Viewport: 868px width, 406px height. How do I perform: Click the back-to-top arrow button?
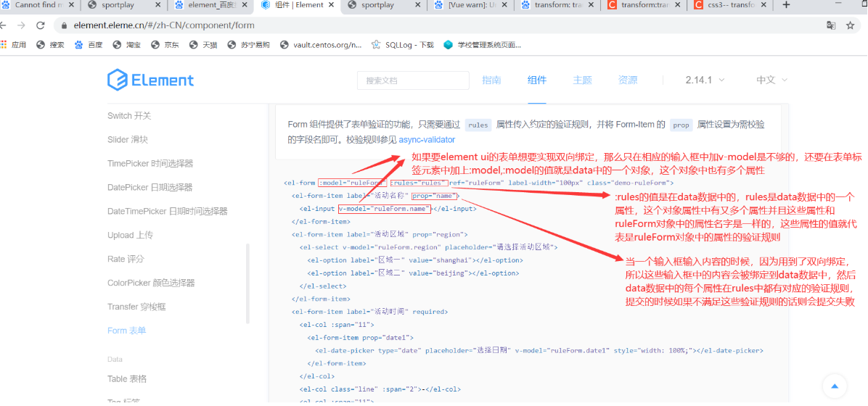(836, 386)
